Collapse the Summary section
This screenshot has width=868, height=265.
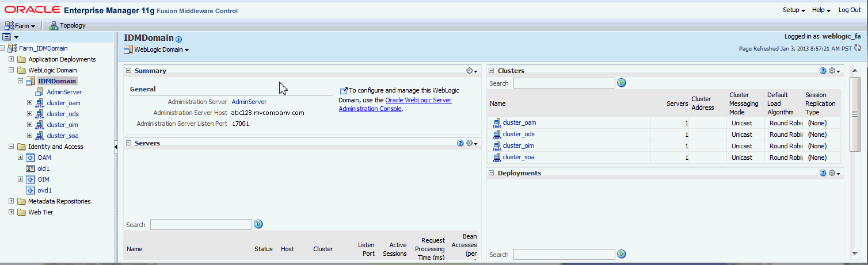point(128,71)
